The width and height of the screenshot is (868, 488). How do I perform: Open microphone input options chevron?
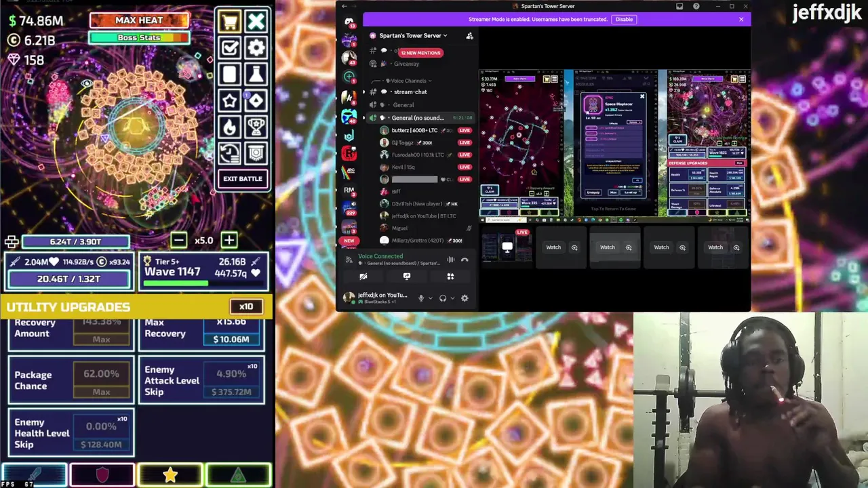pos(430,298)
